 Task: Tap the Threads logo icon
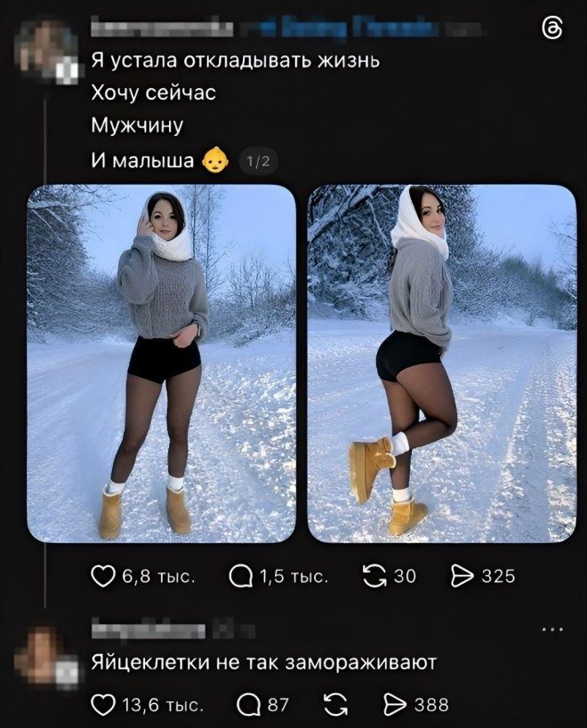pos(551,30)
